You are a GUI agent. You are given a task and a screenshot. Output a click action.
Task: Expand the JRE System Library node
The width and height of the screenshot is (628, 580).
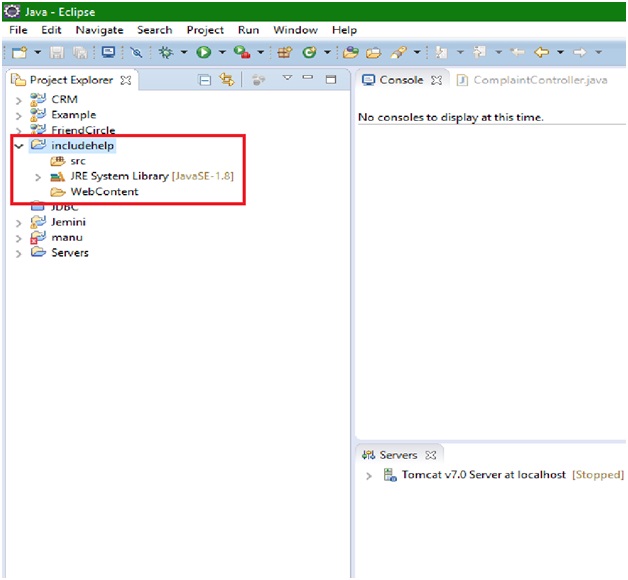[x=38, y=177]
